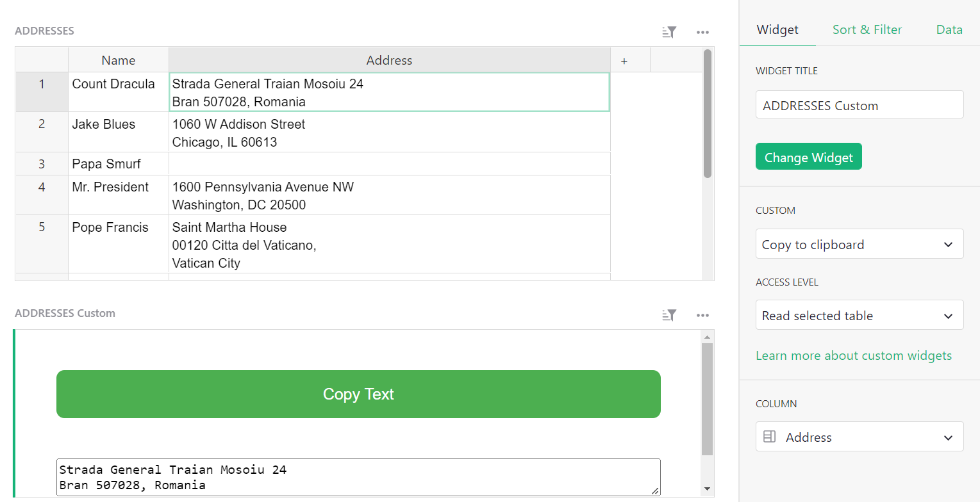Open the filter icon on the ADDRESSES table widget
980x502 pixels.
pos(669,31)
